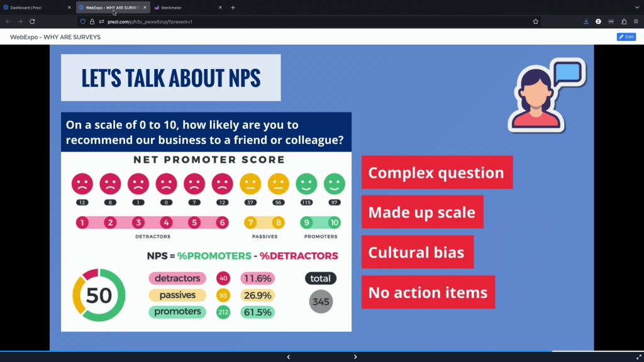Screen dimensions: 644x362
Task: Close the Mentimeter tab
Action: [x=220, y=8]
